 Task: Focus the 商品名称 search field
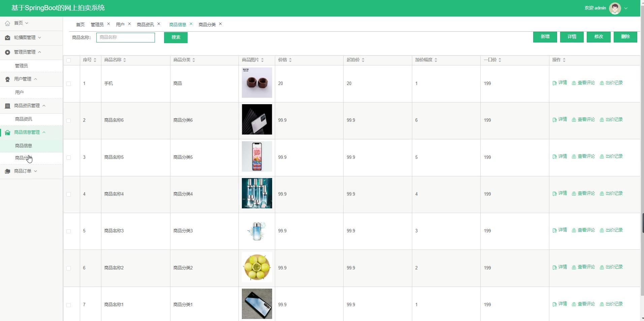click(126, 37)
